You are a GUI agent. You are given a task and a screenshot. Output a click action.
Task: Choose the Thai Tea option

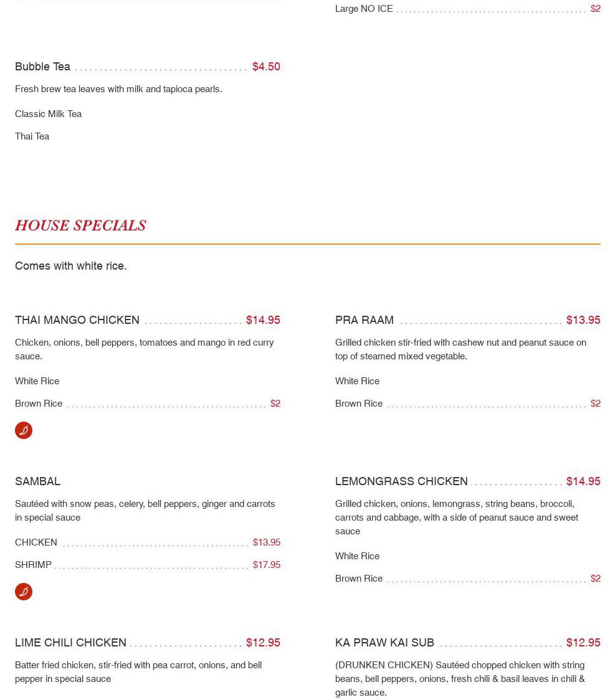pos(32,136)
